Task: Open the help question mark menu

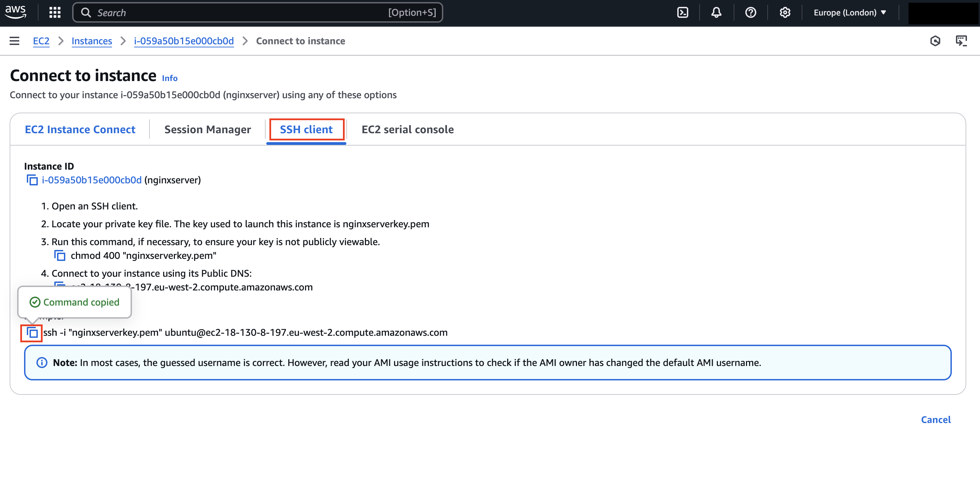Action: click(x=750, y=13)
